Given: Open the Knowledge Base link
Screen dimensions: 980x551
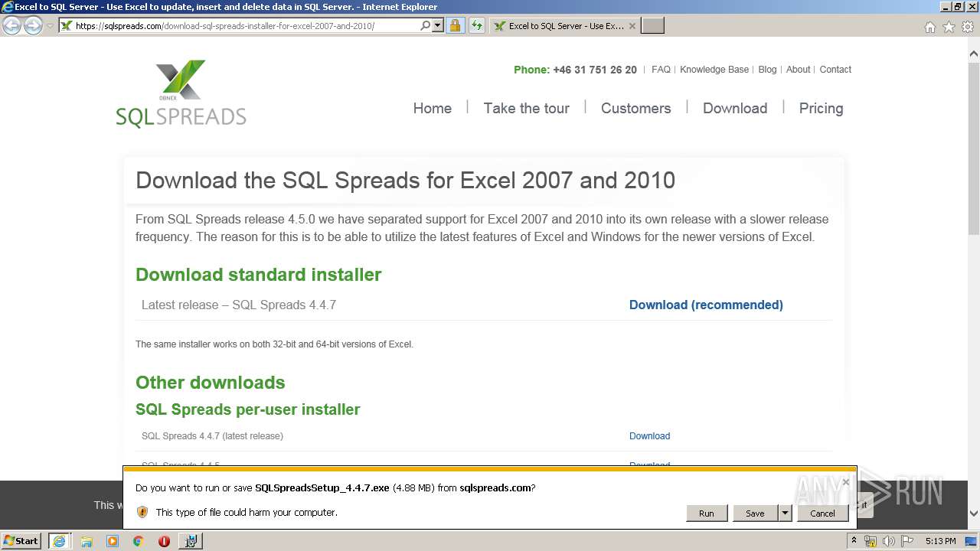Looking at the screenshot, I should point(714,70).
